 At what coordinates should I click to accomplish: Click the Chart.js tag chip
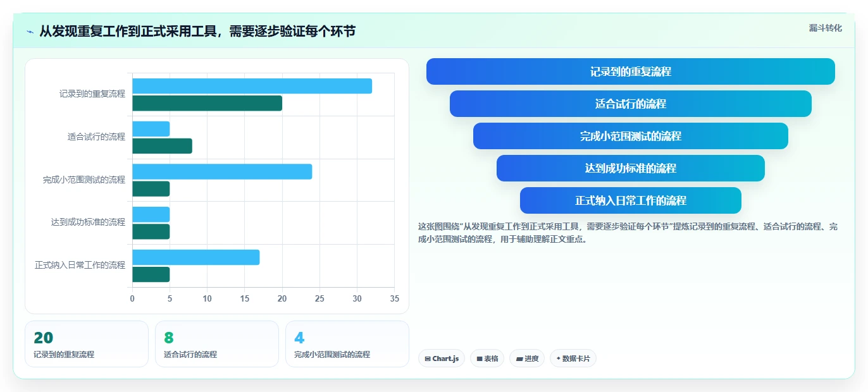[442, 358]
